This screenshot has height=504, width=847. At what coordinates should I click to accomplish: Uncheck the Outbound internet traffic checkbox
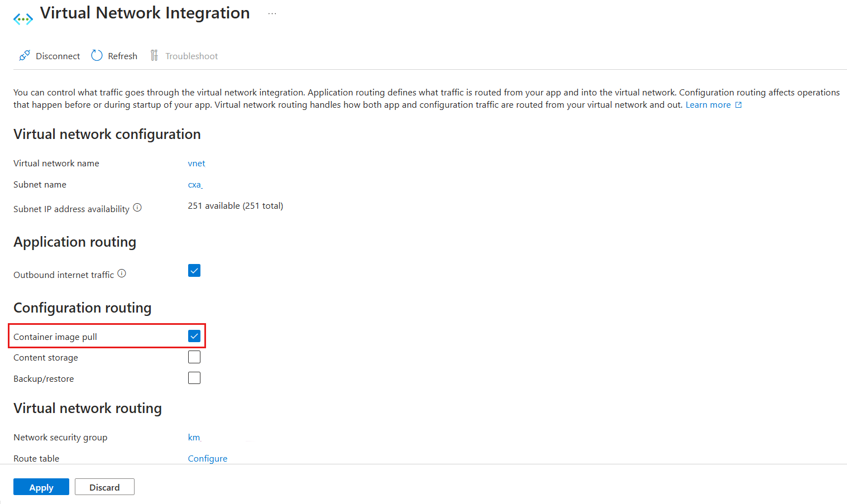[x=194, y=271]
